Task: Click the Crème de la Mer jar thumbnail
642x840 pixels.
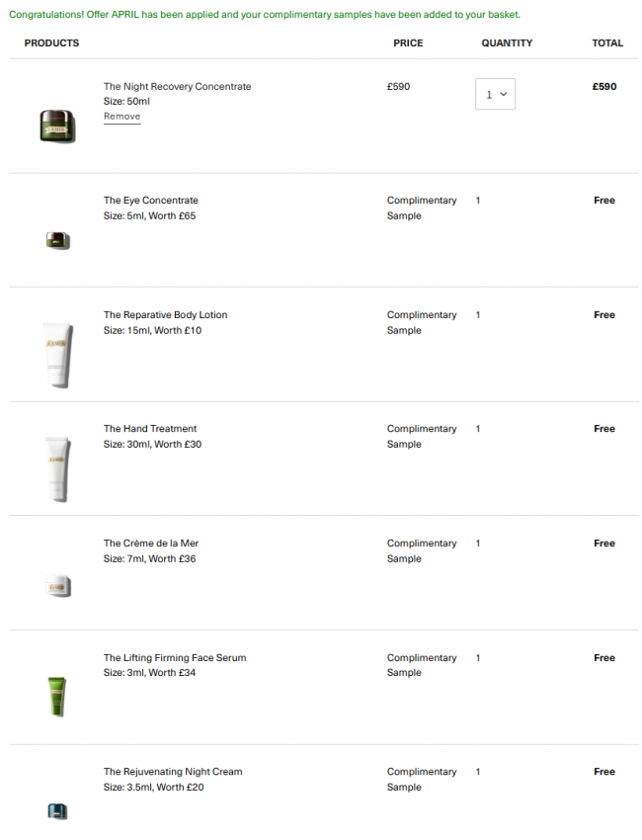Action: [58, 586]
